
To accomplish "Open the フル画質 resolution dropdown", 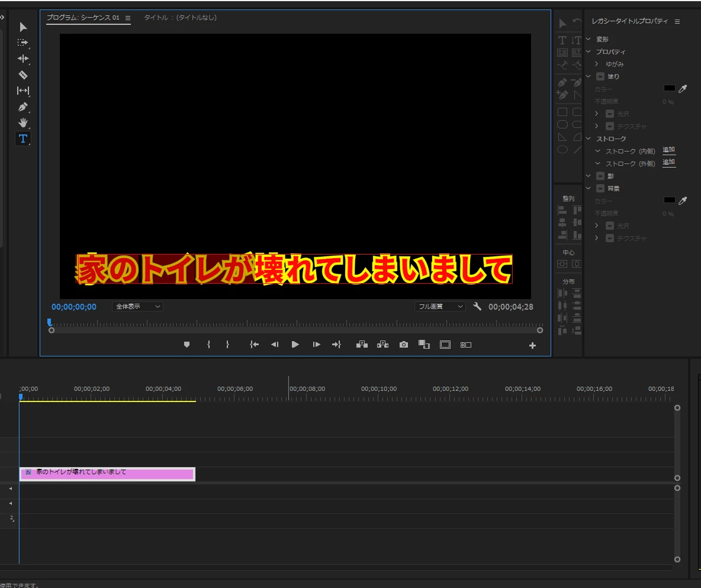I will tap(440, 306).
